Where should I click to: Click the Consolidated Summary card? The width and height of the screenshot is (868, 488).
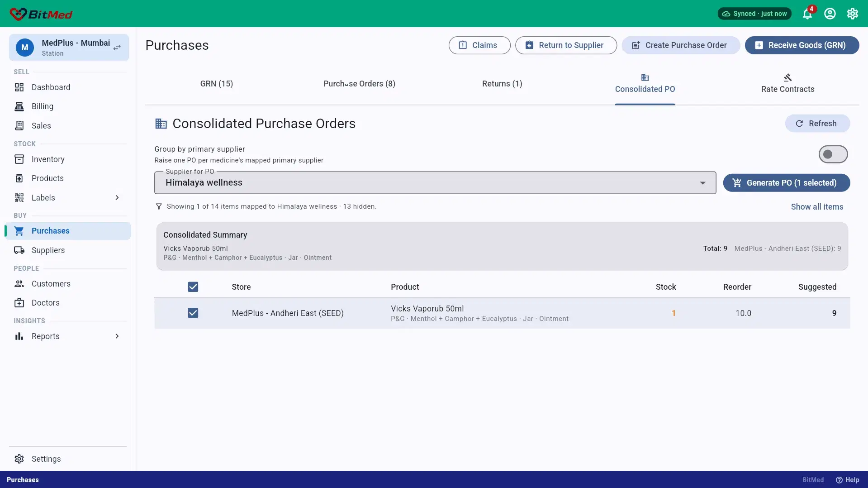pos(502,246)
